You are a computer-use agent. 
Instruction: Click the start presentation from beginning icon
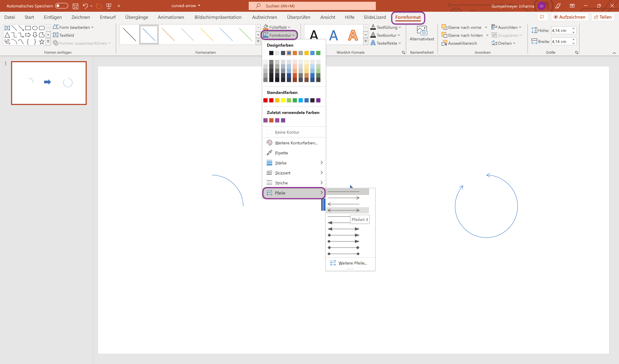[x=109, y=6]
